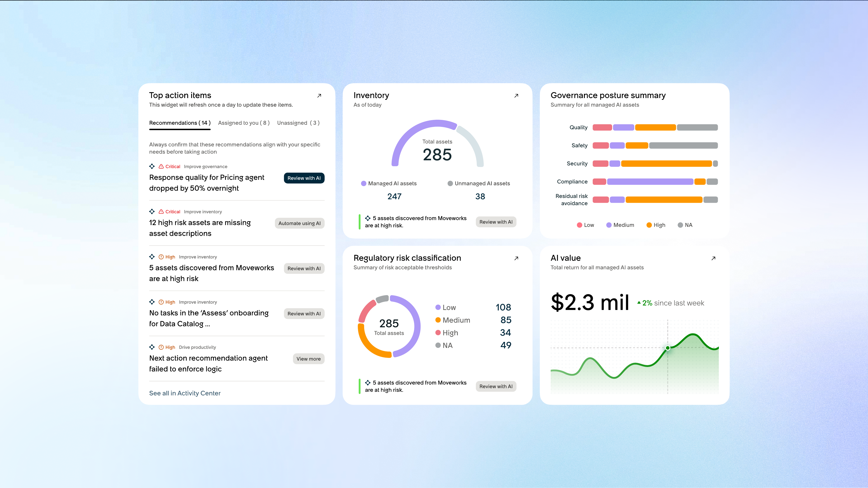Viewport: 868px width, 488px height.
Task: Click the Compliance stacked bar
Action: click(x=655, y=182)
